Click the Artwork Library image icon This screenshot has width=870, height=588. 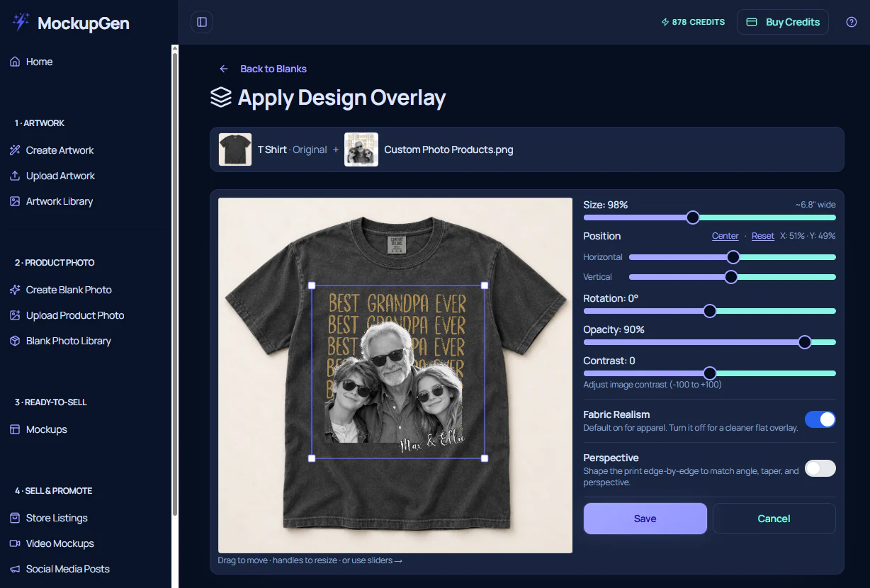coord(15,201)
